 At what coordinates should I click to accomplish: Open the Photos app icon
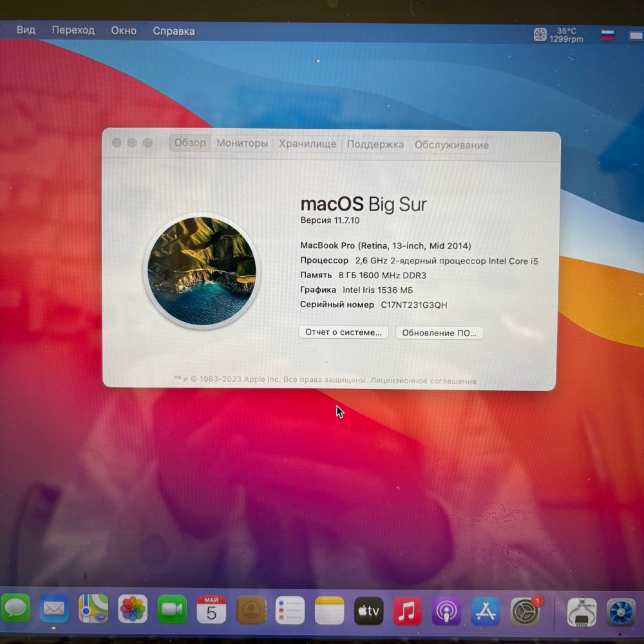pos(133,609)
